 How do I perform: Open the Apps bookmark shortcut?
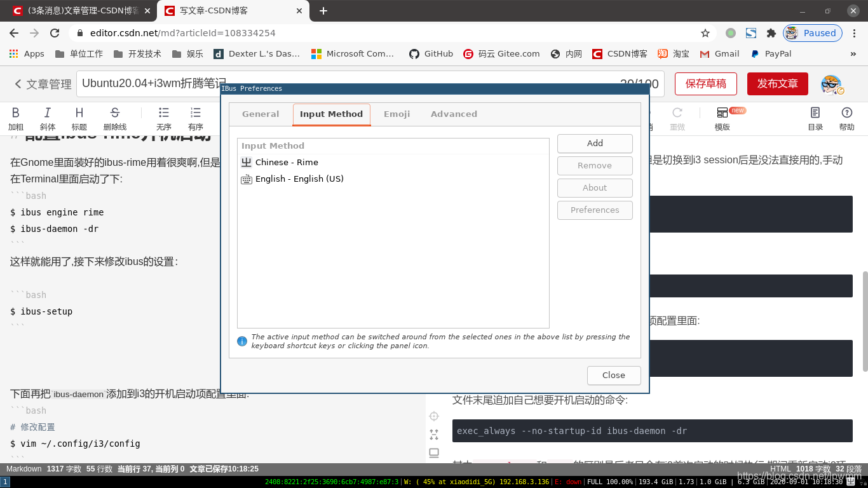27,54
